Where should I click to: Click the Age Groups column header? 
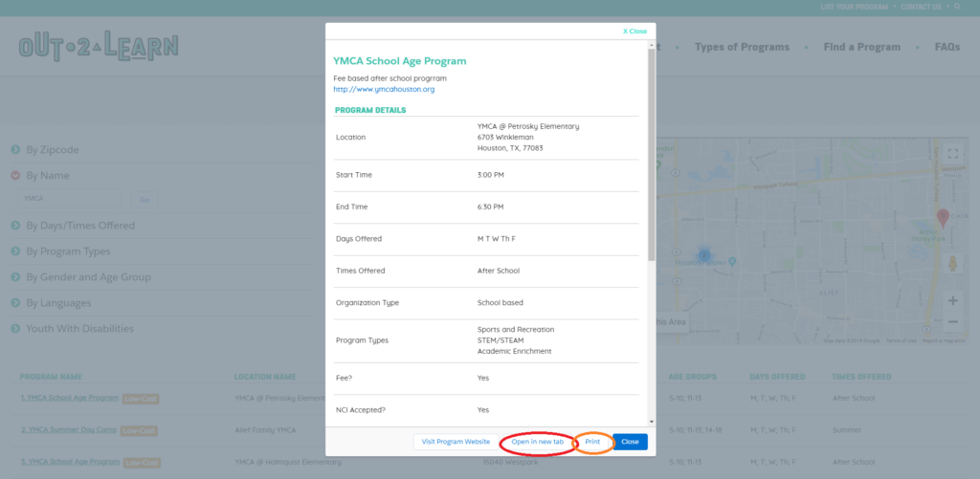click(693, 378)
